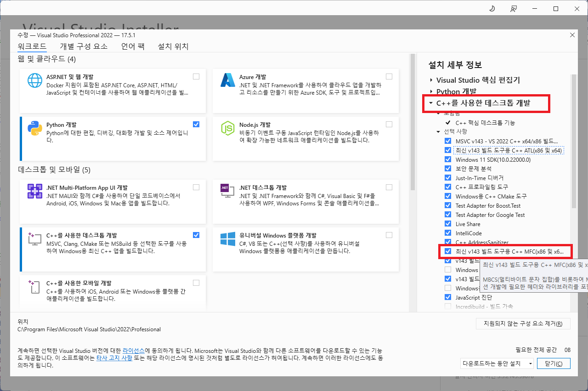This screenshot has height=391, width=588.
Task: Check the Node.js development workload
Action: pyautogui.click(x=389, y=124)
